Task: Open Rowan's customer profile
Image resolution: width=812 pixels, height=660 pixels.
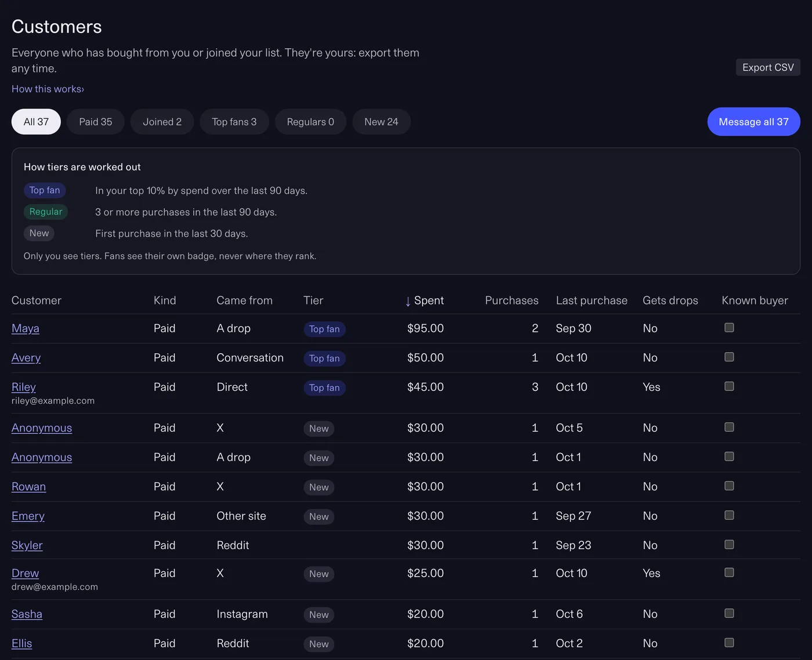Action: [28, 487]
